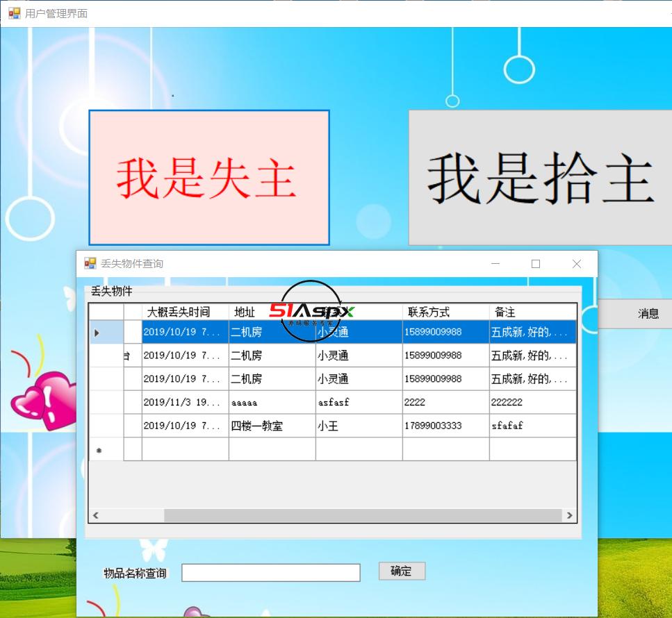Select the row with address aaaaa
The image size is (672, 618).
(271, 402)
